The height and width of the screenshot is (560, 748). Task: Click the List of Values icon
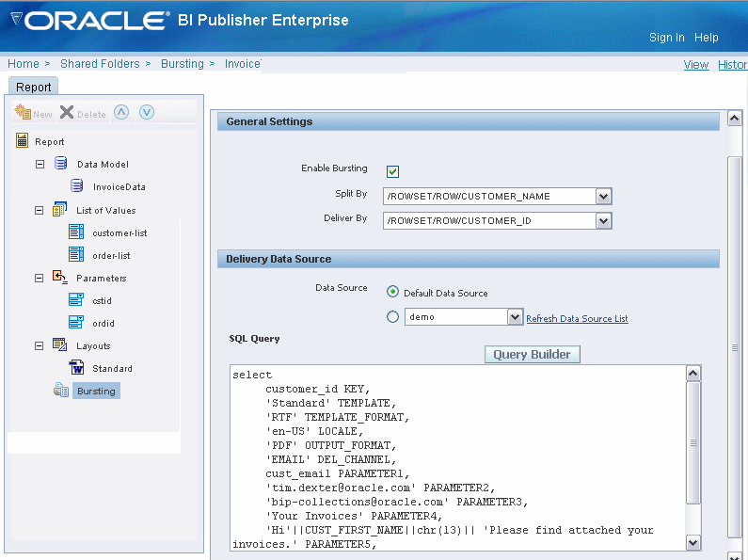pyautogui.click(x=59, y=209)
